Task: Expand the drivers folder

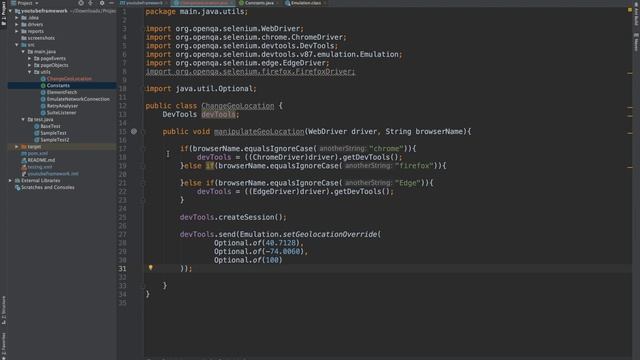Action: tap(17, 24)
